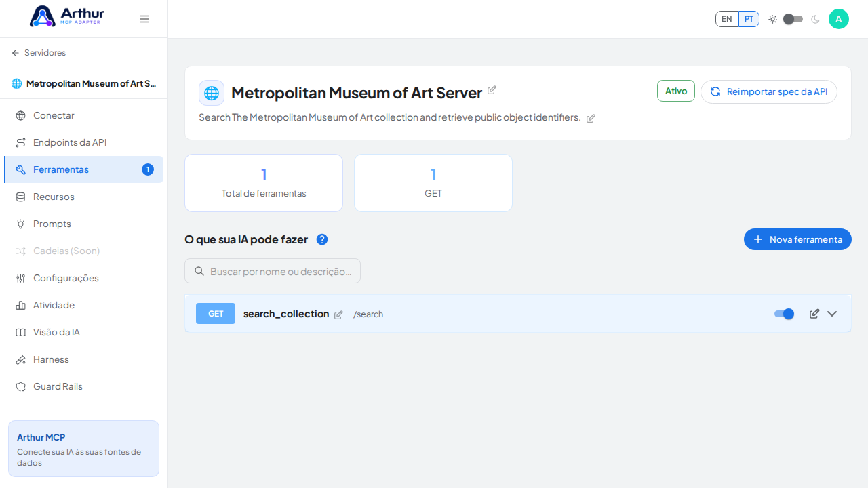
Task: Click the Nova ferramenta button
Action: 797,239
